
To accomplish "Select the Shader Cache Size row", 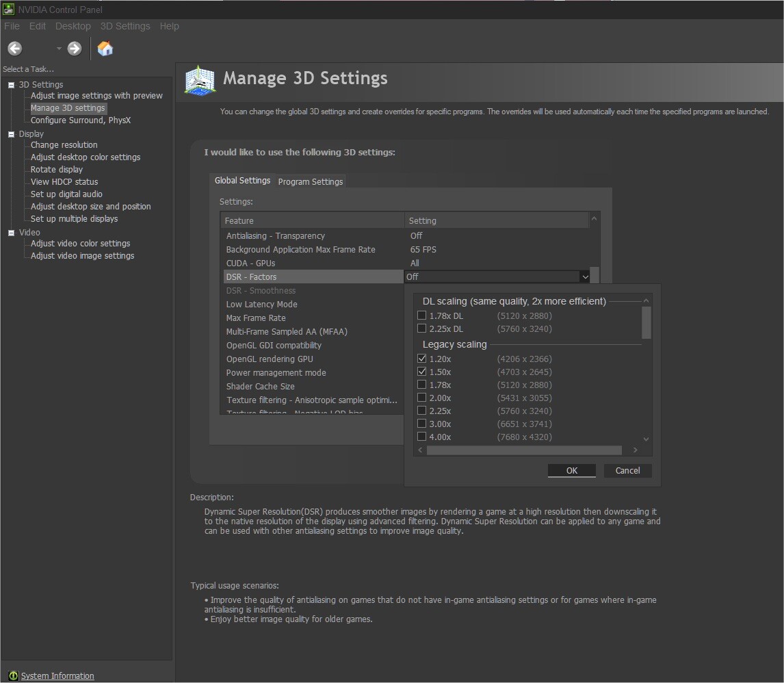I will pos(313,386).
